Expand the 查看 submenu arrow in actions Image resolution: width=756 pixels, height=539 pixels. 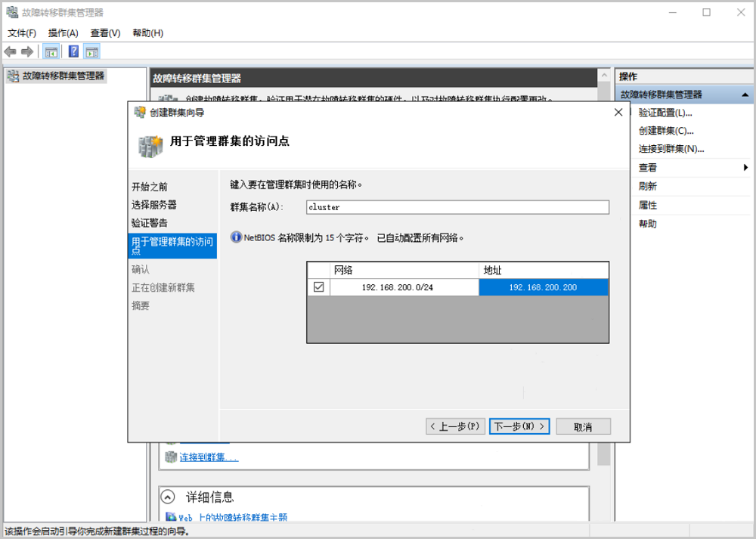(745, 168)
